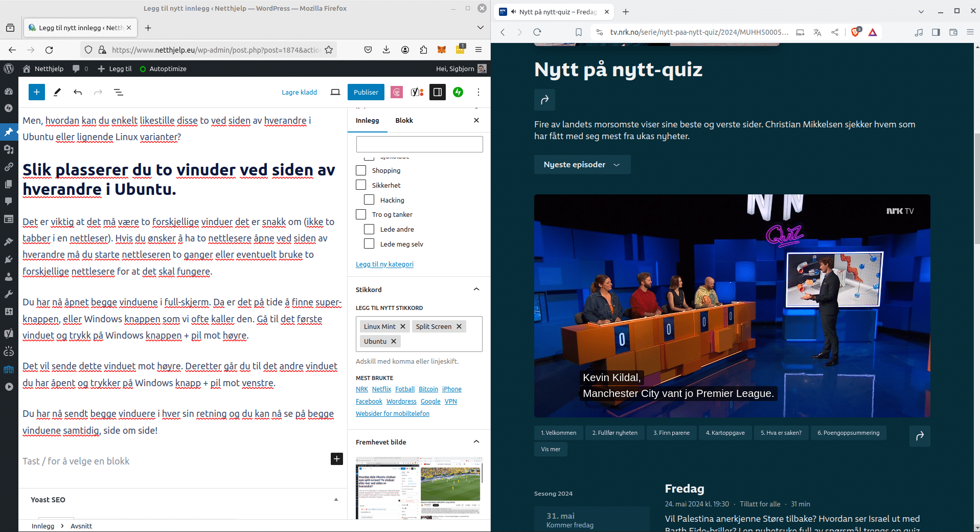This screenshot has width=980, height=532.
Task: Collapse the Stikkord panel
Action: coord(476,290)
